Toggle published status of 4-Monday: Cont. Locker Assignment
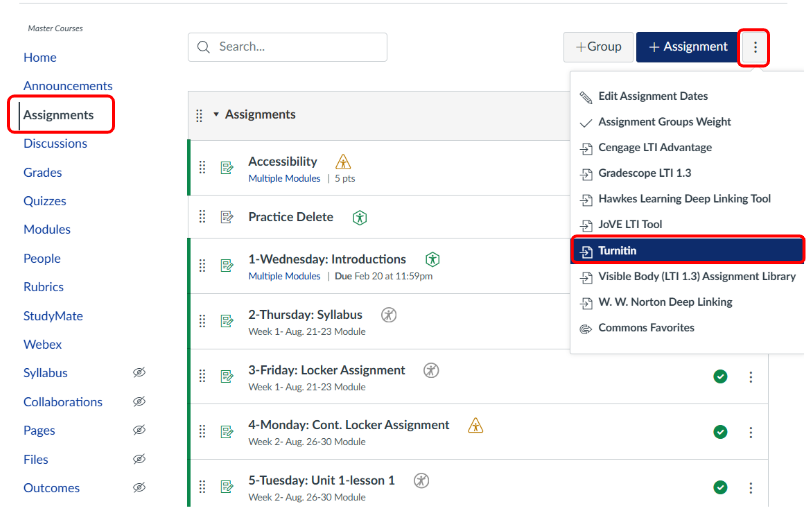This screenshot has height=507, width=809. click(720, 432)
